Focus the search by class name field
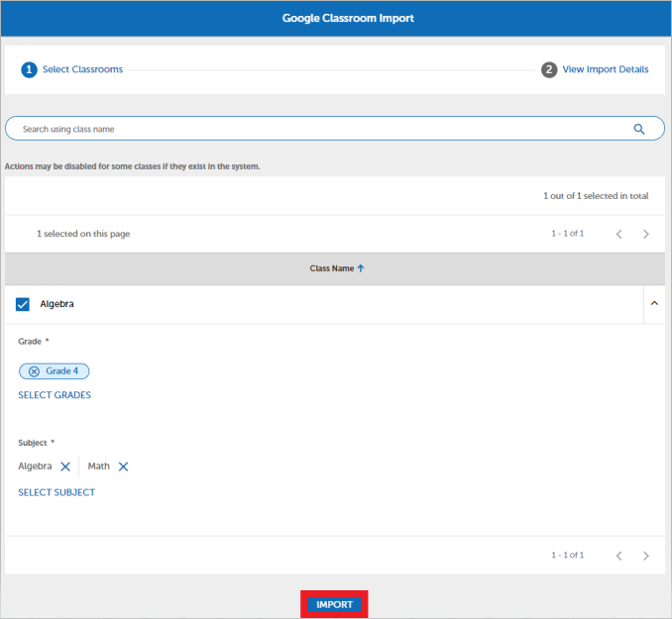 click(x=334, y=129)
